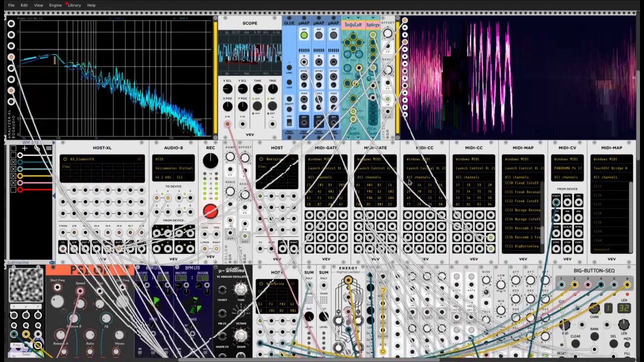Click the MIDI-CV CONT output jack
This screenshot has width=644, height=362.
coord(579,249)
